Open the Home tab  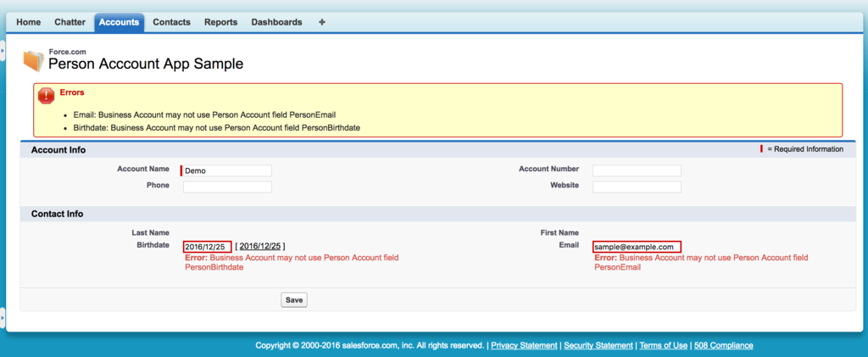(x=28, y=22)
